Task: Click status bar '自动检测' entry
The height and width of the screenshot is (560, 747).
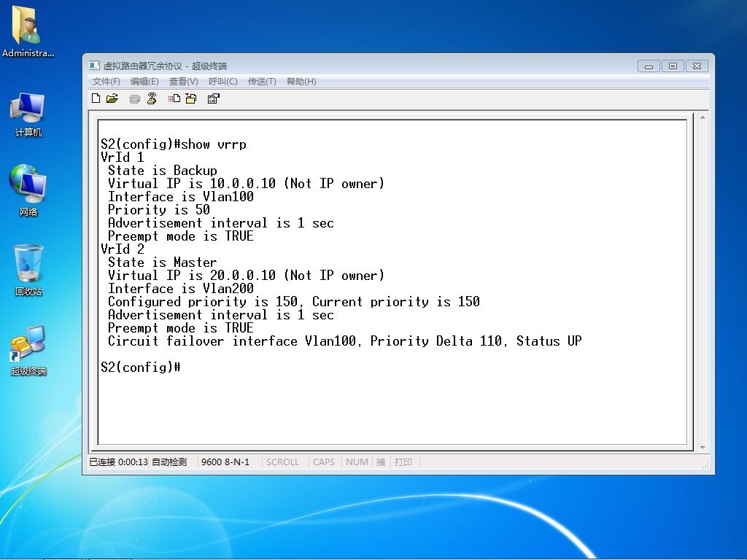Action: tap(169, 462)
